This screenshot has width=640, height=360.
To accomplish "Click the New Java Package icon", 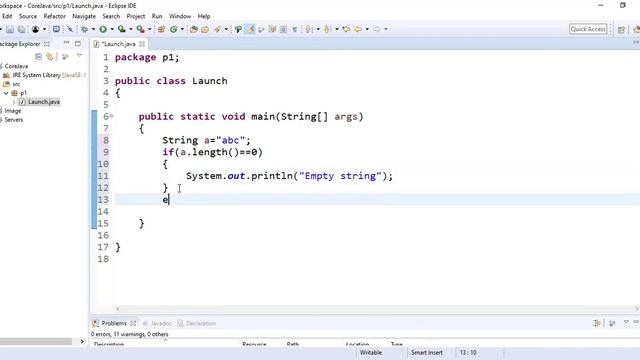I will (x=161, y=29).
